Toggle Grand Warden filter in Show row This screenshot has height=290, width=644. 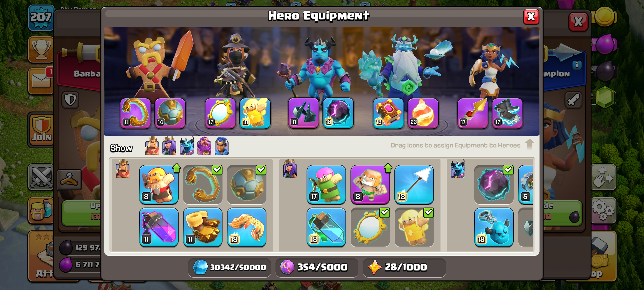pyautogui.click(x=204, y=146)
